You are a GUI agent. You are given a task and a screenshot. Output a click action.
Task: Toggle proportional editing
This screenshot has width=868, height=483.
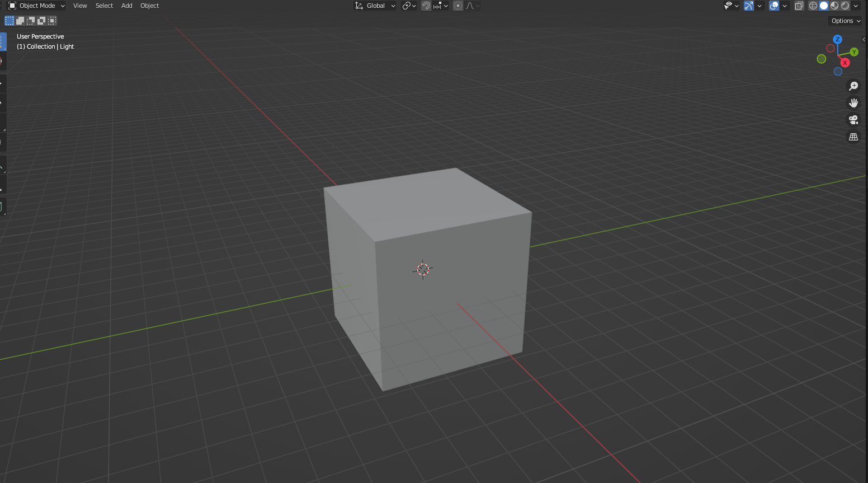[x=458, y=6]
